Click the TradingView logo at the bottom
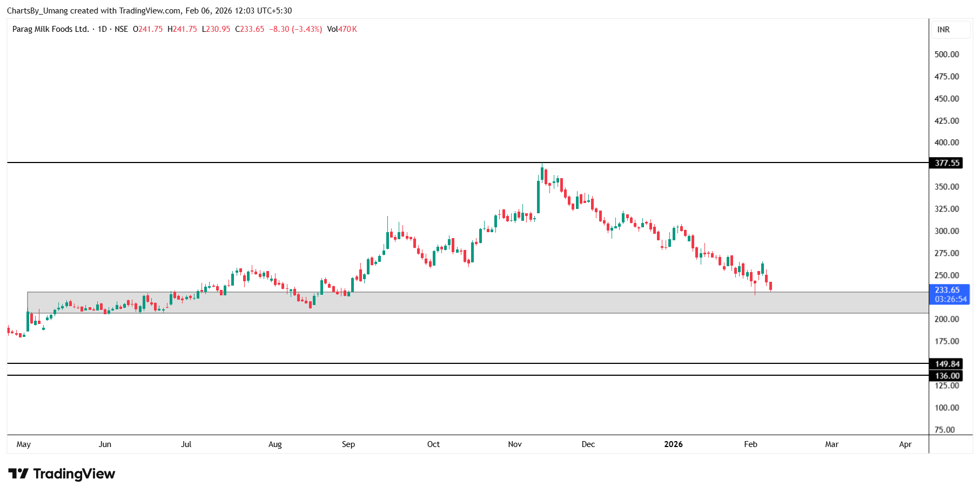The image size is (980, 494). pos(62,474)
